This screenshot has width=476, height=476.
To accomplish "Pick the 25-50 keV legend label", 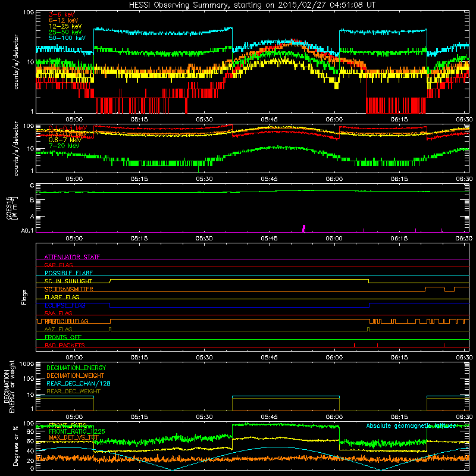I will coord(65,32).
